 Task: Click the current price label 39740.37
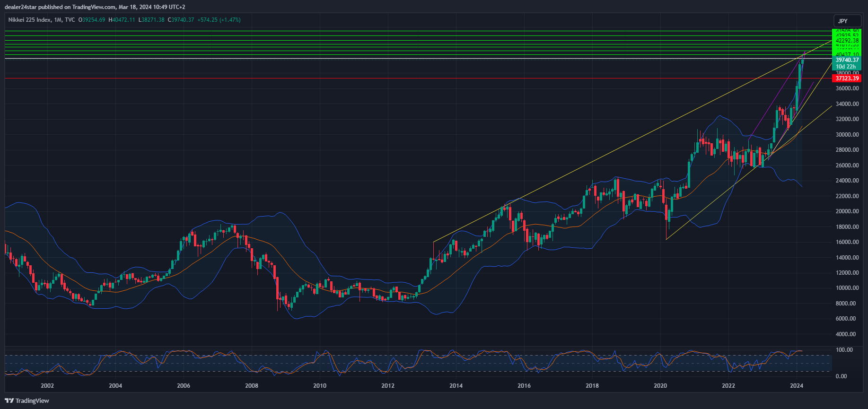847,60
